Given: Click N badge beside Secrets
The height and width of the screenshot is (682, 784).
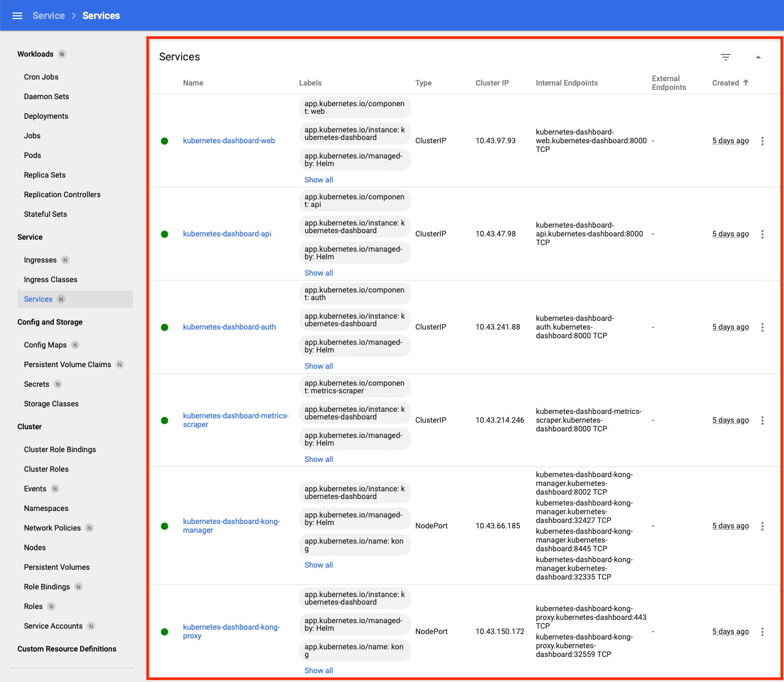Looking at the screenshot, I should point(58,384).
